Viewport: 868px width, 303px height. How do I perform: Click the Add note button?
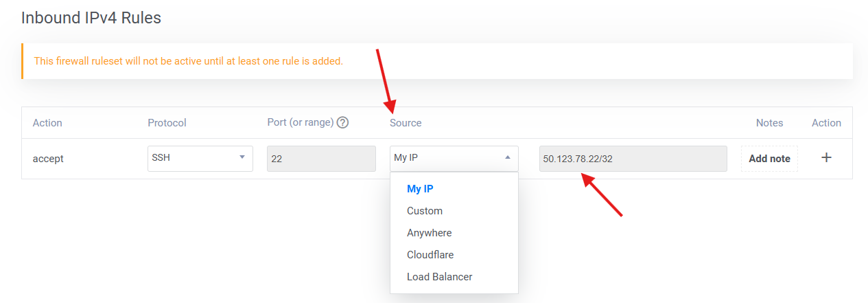click(x=769, y=159)
